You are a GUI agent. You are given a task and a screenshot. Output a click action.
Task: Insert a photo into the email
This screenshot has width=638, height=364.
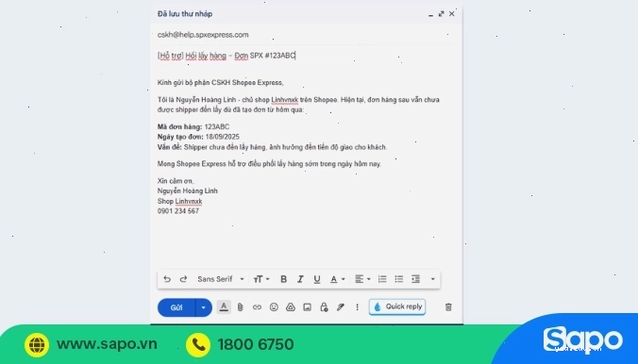click(x=307, y=307)
